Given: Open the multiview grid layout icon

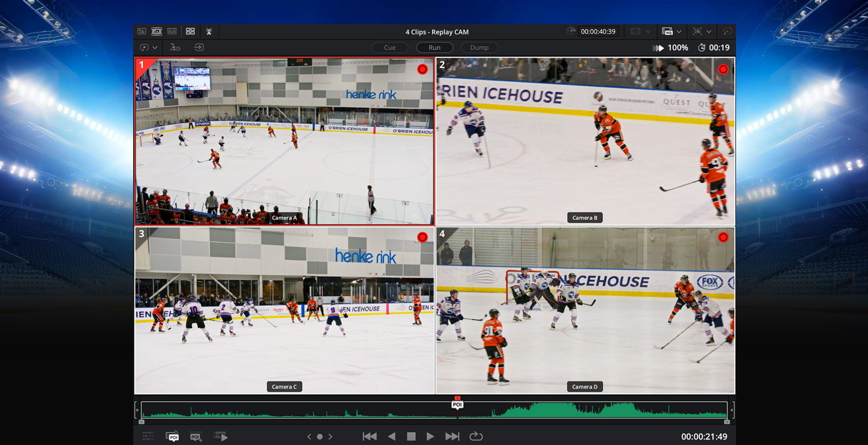Looking at the screenshot, I should click(190, 31).
